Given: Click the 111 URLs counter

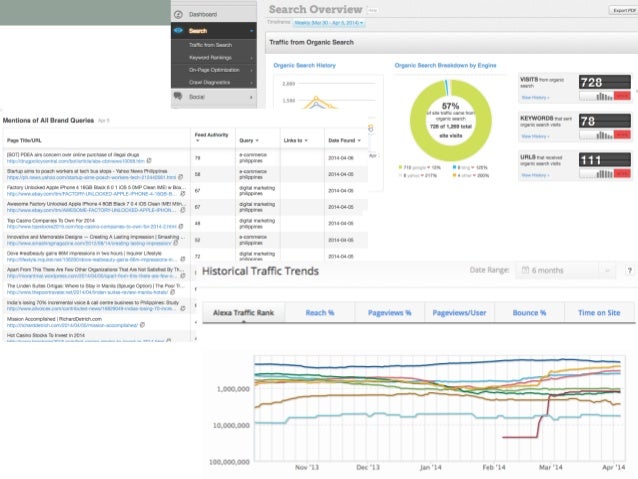Looking at the screenshot, I should (x=605, y=160).
